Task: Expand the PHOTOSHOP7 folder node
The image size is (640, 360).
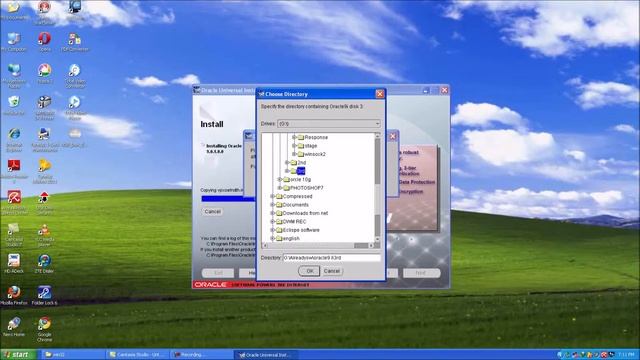Action: point(280,188)
